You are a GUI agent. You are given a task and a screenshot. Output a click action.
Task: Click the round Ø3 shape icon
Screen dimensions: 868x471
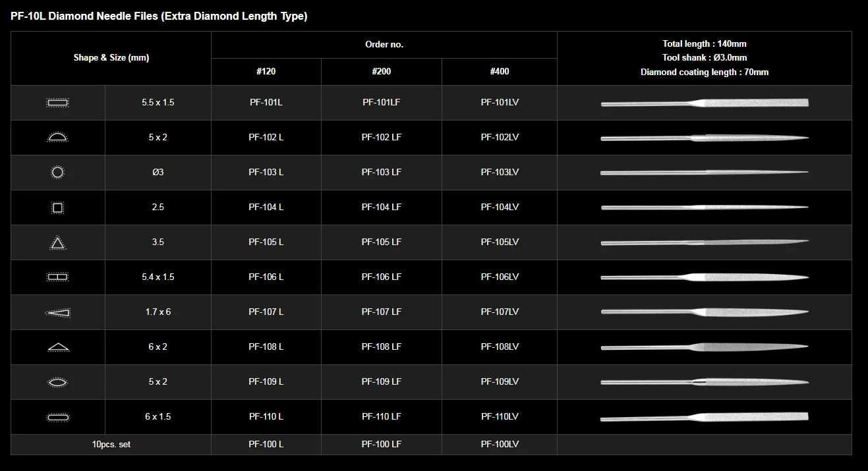58,173
